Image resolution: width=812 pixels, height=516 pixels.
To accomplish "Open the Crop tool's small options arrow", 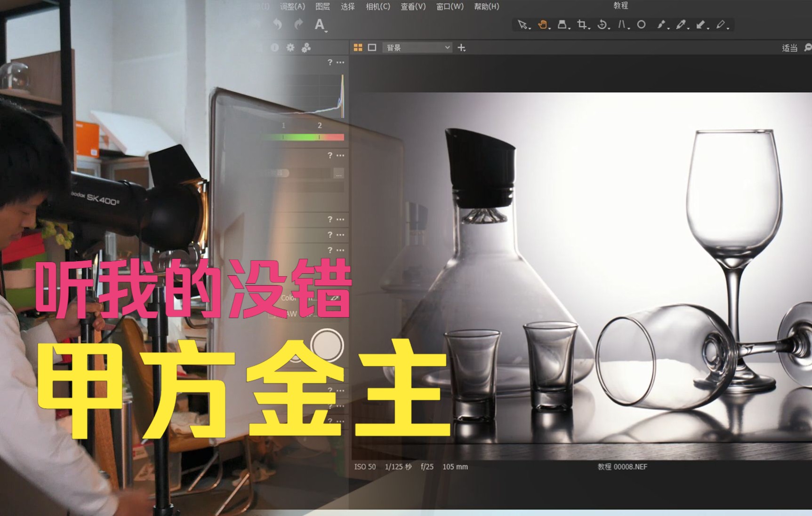I will pos(589,29).
